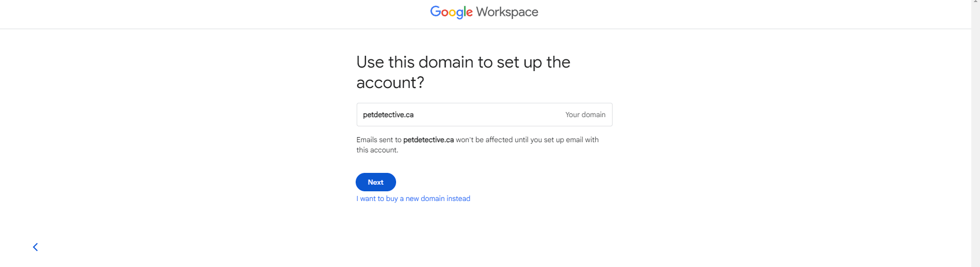Image resolution: width=980 pixels, height=267 pixels.
Task: Click the "this account." text line
Action: coord(377,150)
